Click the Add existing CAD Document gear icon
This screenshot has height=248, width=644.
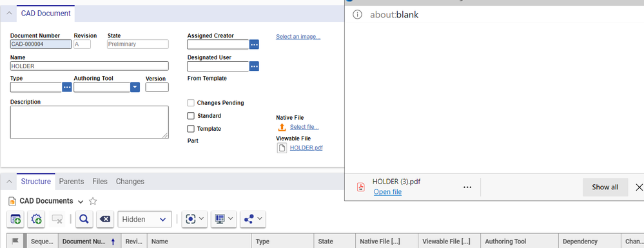pyautogui.click(x=36, y=219)
